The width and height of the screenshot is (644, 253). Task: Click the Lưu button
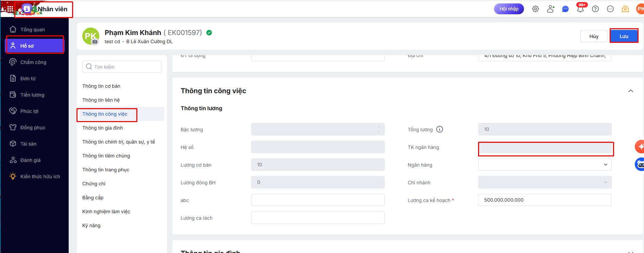pos(624,36)
